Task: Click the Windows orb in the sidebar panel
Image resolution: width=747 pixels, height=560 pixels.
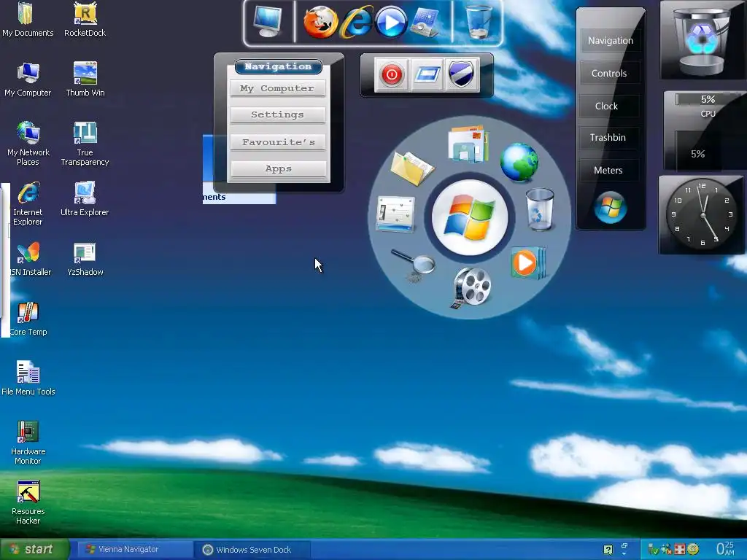Action: point(611,207)
